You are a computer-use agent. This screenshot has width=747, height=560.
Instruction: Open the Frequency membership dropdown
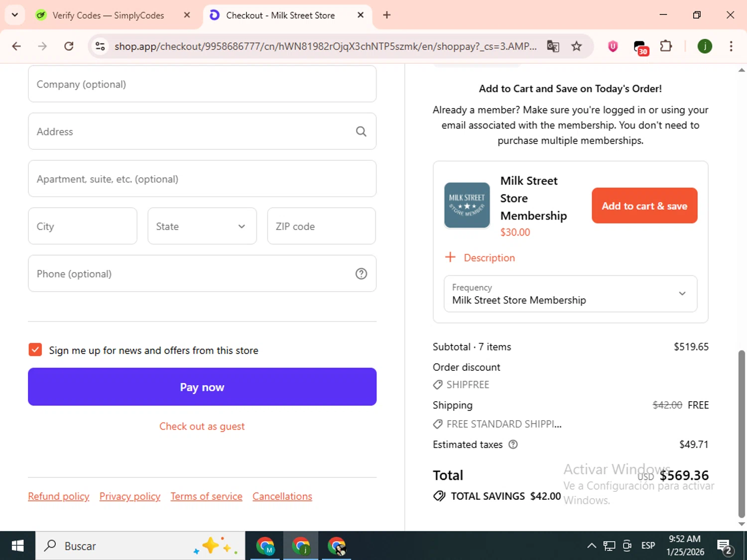pos(570,294)
